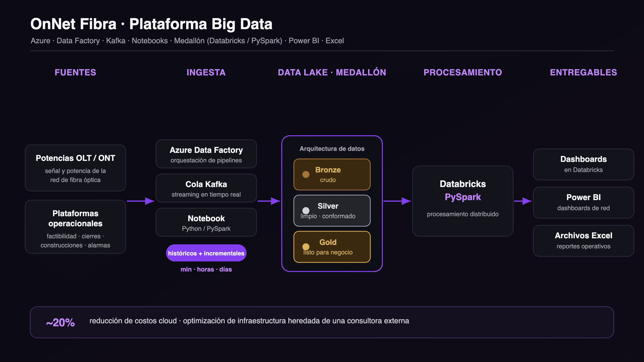
Task: Click the Dashboards en Databricks card
Action: pos(584,164)
